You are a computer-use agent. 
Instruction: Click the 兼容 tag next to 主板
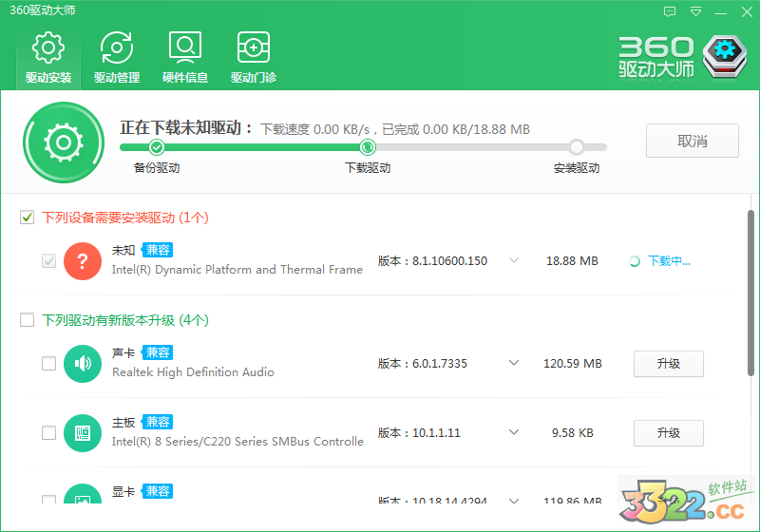(x=158, y=422)
